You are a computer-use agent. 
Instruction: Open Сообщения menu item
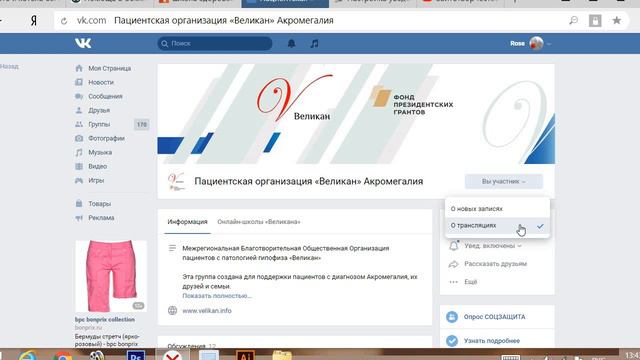point(105,96)
